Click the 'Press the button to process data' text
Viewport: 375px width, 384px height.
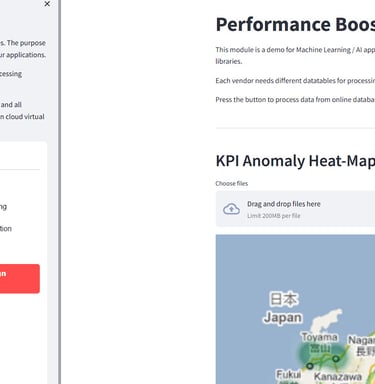295,100
